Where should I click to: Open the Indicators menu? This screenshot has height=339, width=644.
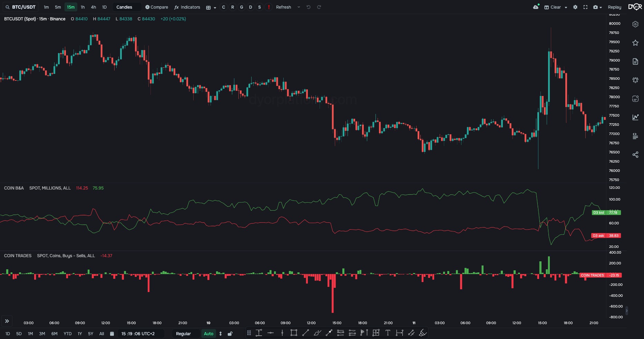point(187,7)
